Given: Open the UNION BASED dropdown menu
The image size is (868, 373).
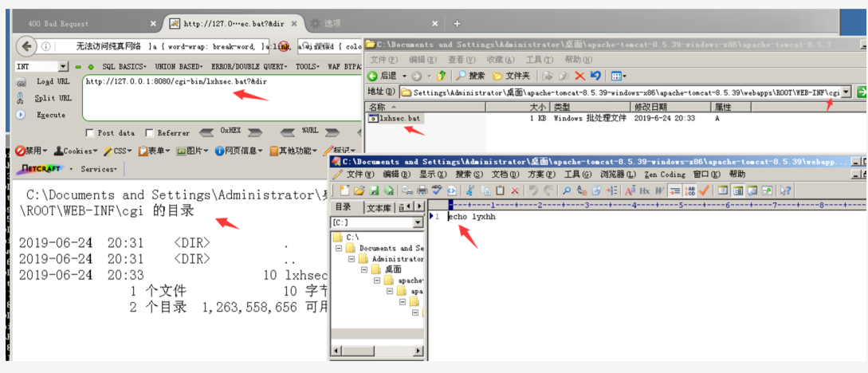Looking at the screenshot, I should tap(179, 67).
